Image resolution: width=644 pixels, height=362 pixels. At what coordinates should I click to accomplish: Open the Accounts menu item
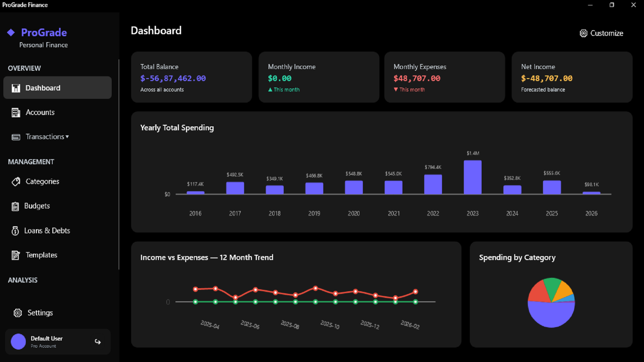[40, 112]
